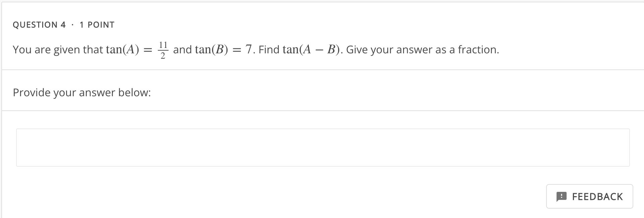Click the Provide your answer below text
Image resolution: width=644 pixels, height=218 pixels.
[x=81, y=92]
